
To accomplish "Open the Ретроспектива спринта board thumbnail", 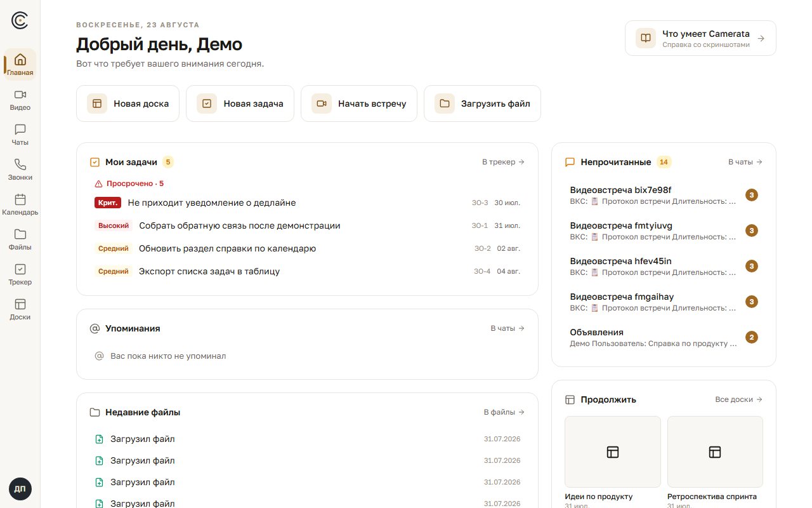I will pos(715,451).
